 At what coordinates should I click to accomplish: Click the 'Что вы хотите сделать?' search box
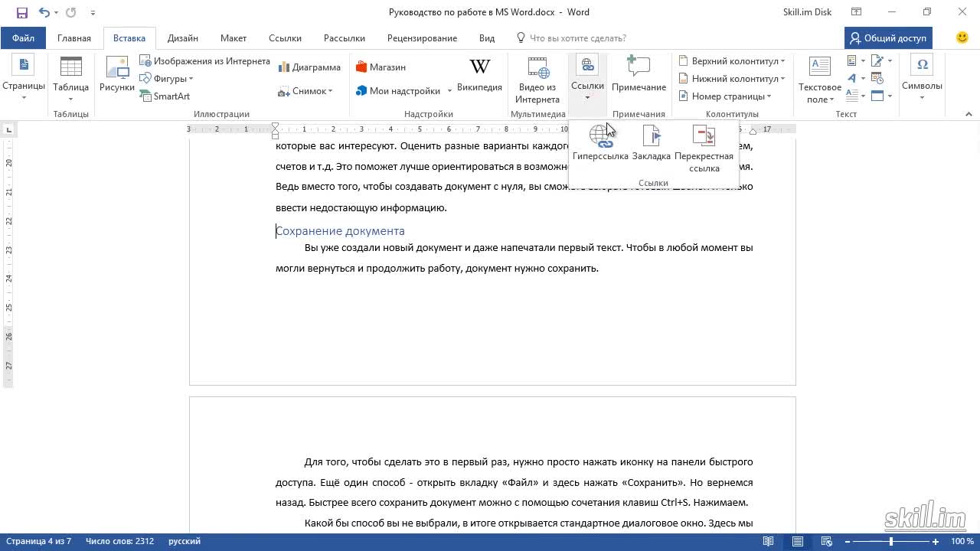[578, 37]
